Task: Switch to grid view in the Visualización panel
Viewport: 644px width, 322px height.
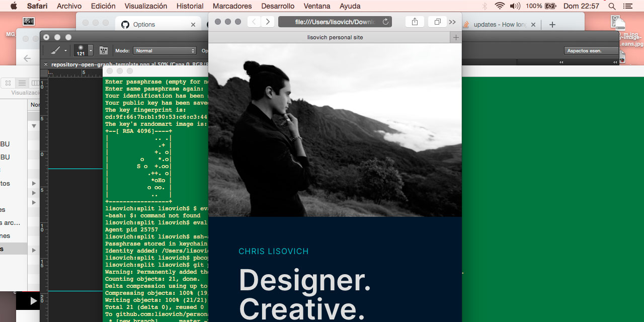Action: 8,83
